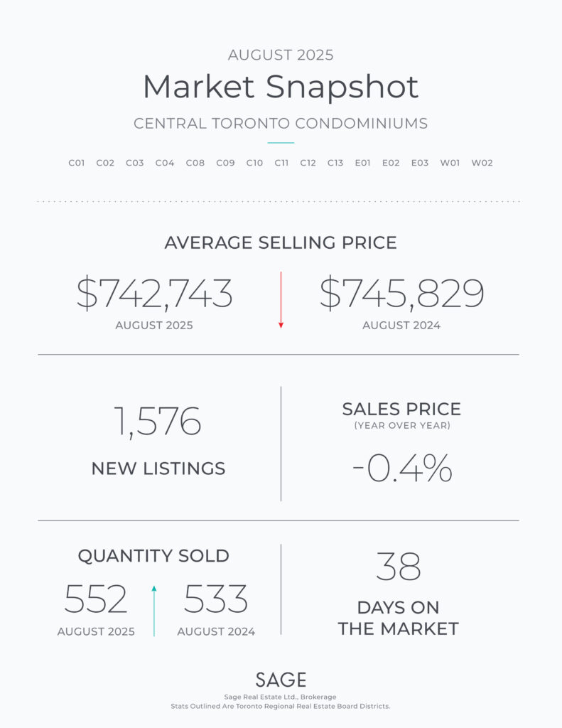
Task: Click the teal upward quantity arrow
Action: pos(154,610)
